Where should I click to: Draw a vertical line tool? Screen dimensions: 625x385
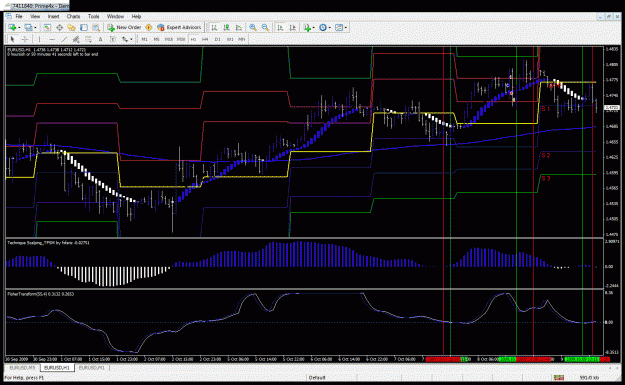(x=39, y=39)
